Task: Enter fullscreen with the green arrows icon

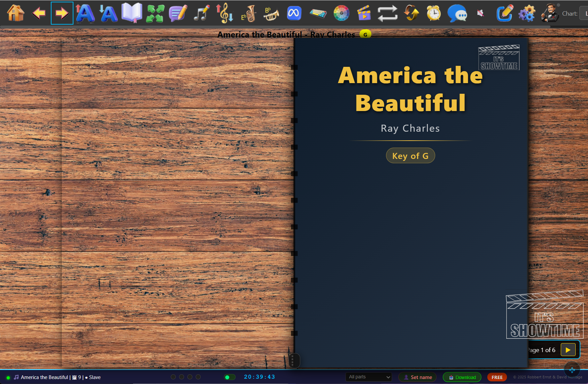Action: tap(155, 13)
